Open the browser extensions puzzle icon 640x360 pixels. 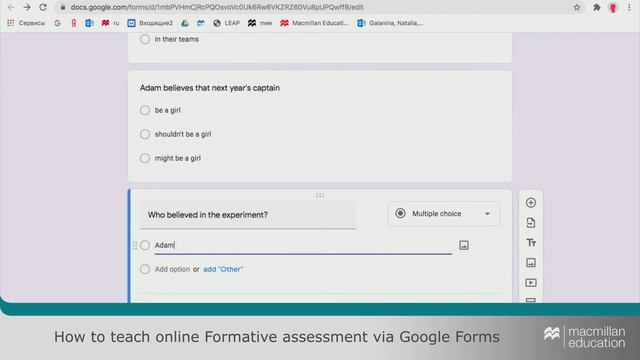coord(596,7)
